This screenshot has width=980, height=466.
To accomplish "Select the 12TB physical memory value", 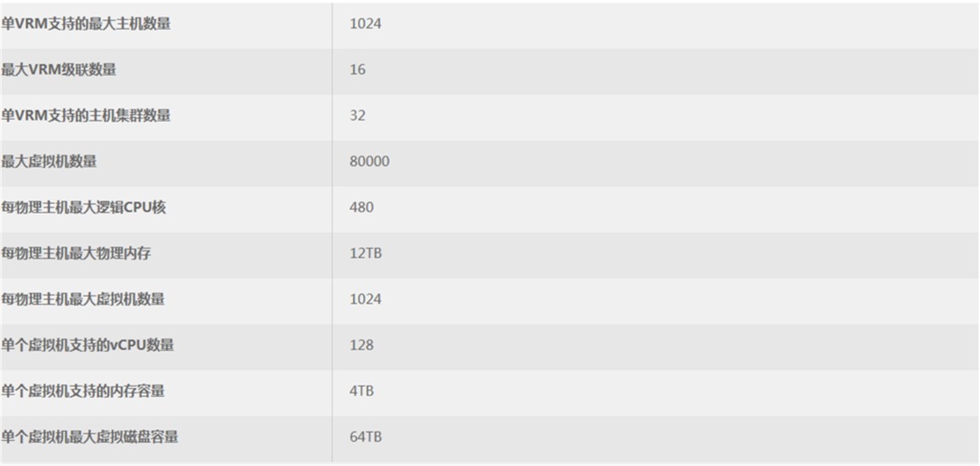I will (366, 253).
